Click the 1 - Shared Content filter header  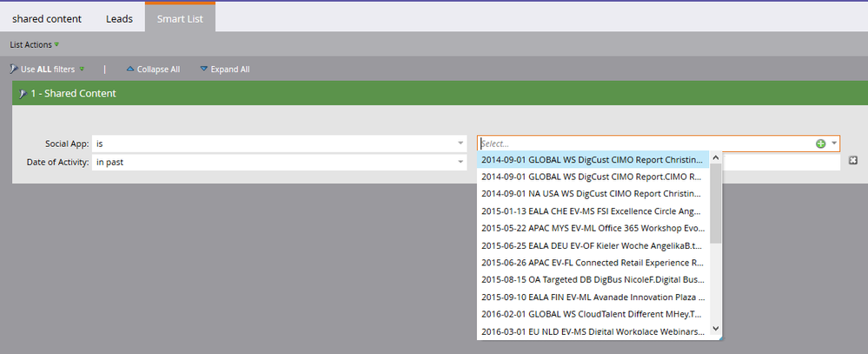pos(73,93)
